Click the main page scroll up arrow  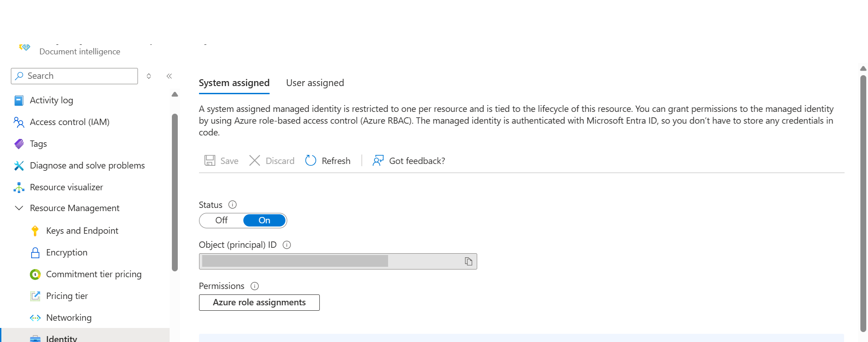[x=863, y=69]
